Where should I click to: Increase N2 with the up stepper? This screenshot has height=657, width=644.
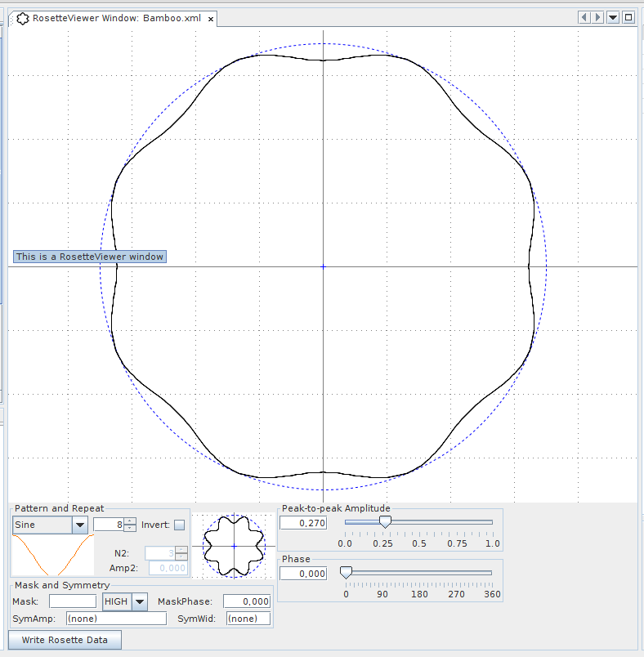pos(181,550)
